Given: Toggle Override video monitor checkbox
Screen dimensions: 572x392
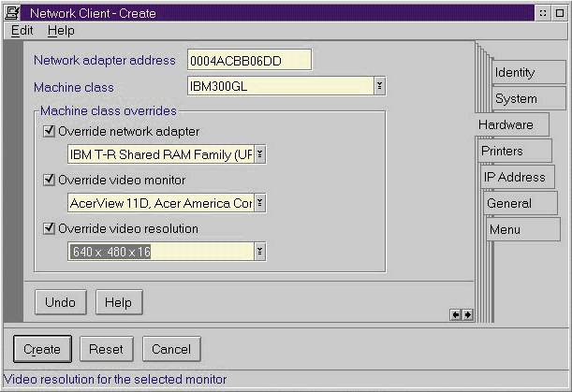Looking at the screenshot, I should tap(49, 180).
